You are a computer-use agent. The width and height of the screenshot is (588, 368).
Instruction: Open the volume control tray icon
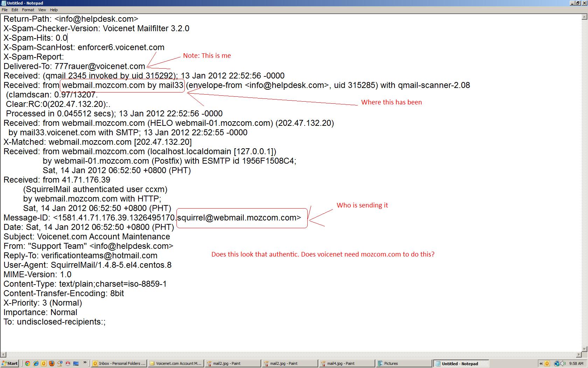[563, 363]
